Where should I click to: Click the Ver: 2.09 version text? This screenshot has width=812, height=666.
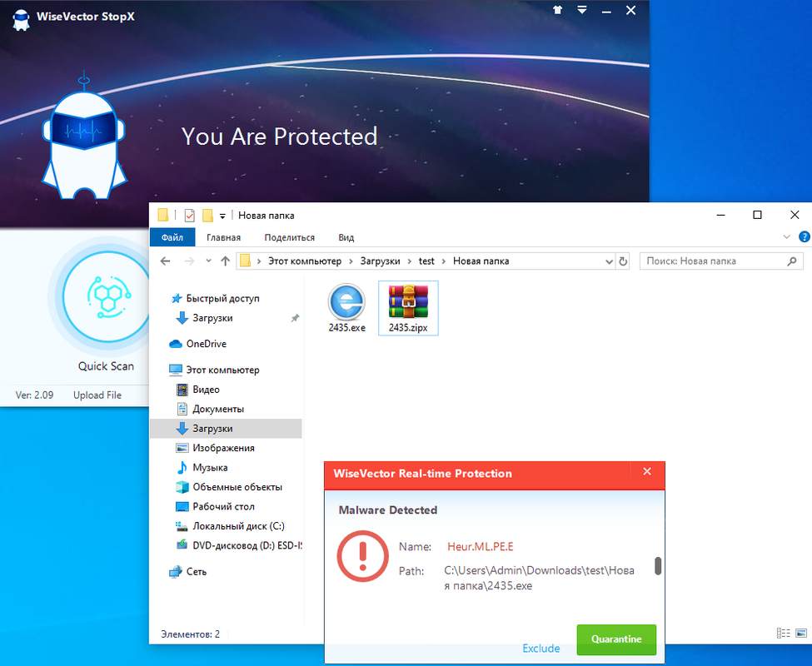[34, 395]
